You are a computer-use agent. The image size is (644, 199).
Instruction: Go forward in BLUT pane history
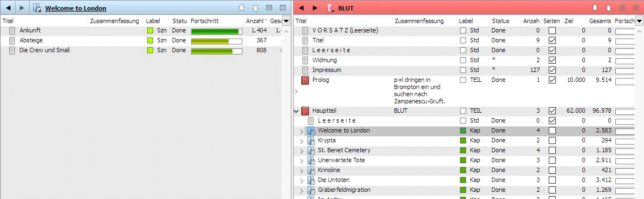315,8
